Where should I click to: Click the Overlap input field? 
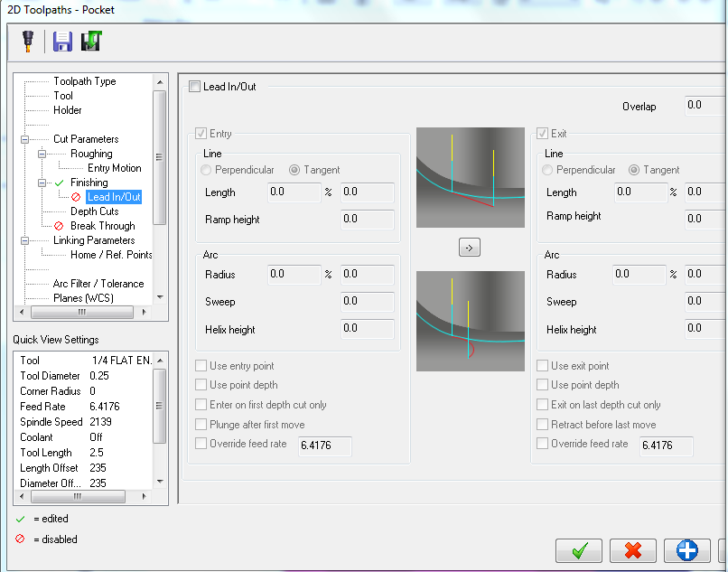pyautogui.click(x=705, y=106)
